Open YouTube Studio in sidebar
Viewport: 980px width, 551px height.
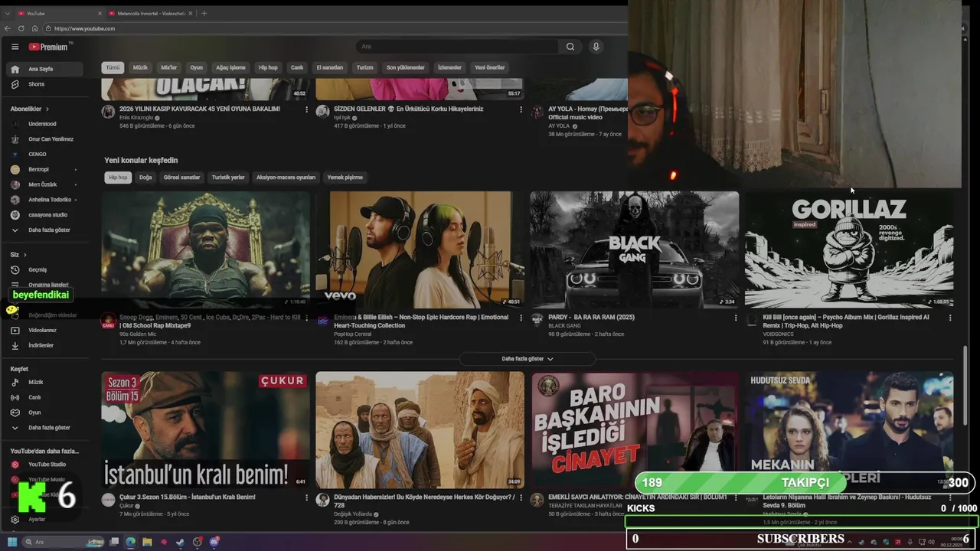click(44, 465)
